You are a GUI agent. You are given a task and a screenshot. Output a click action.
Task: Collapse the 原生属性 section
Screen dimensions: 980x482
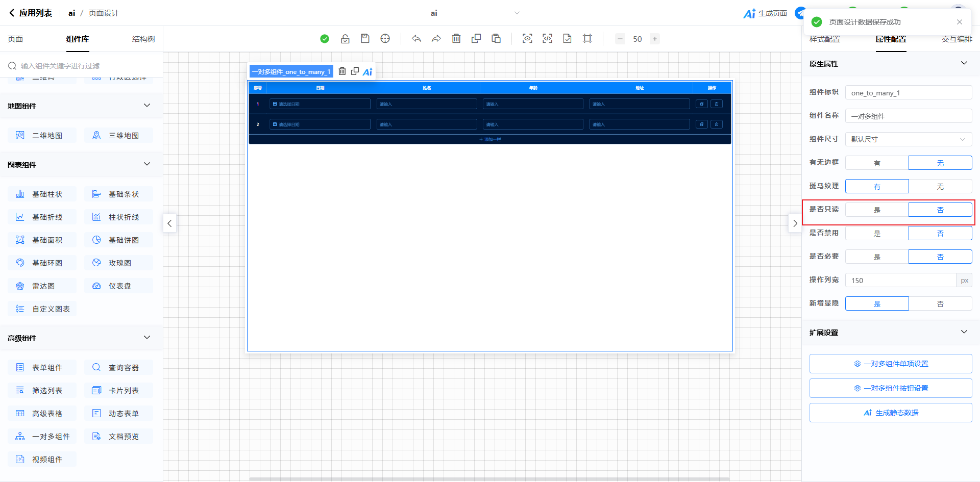[x=964, y=63]
